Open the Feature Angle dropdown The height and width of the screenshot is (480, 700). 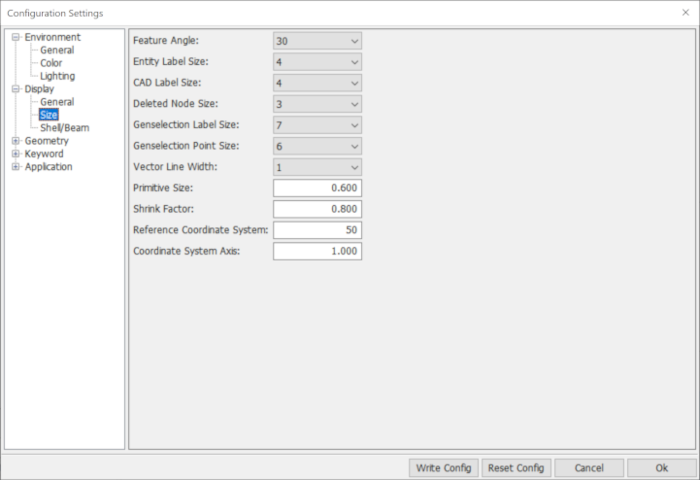pos(317,41)
